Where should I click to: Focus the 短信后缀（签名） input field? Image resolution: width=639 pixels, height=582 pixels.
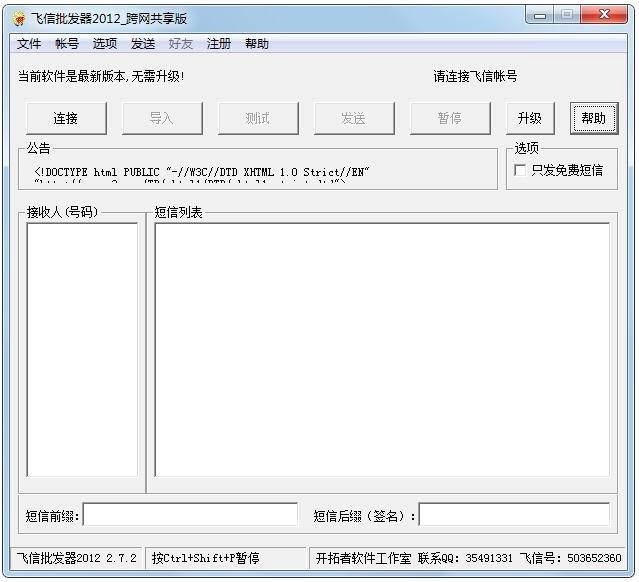514,515
